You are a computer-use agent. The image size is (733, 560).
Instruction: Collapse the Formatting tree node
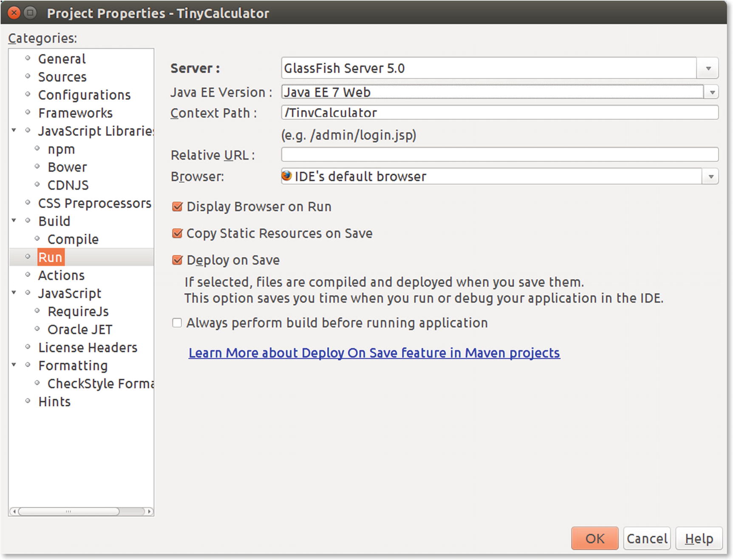point(14,365)
